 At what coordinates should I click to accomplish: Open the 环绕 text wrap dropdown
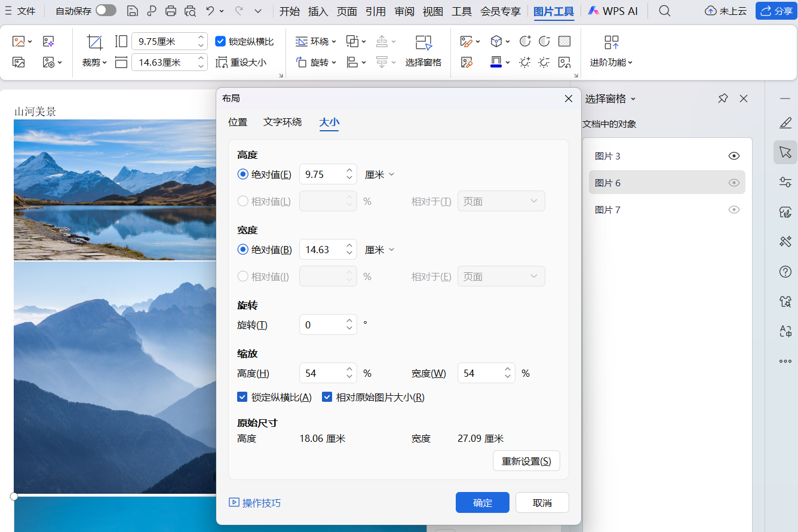tap(316, 41)
